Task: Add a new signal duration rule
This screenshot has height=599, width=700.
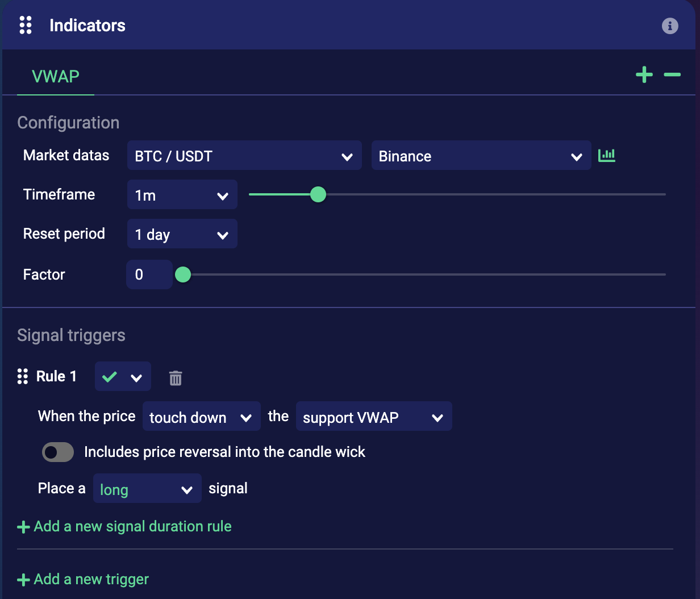Action: coord(132,526)
